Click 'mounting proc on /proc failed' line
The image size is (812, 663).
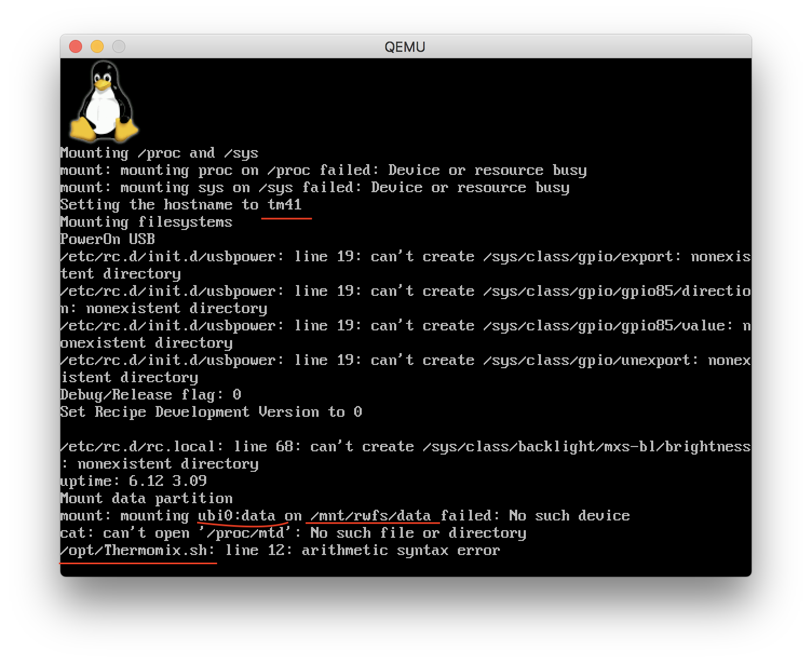pyautogui.click(x=323, y=171)
